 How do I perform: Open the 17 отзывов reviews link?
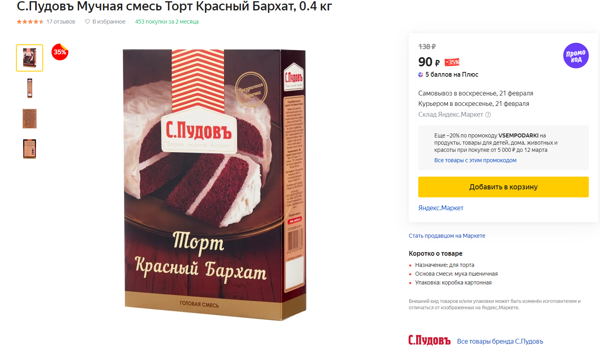tap(61, 22)
